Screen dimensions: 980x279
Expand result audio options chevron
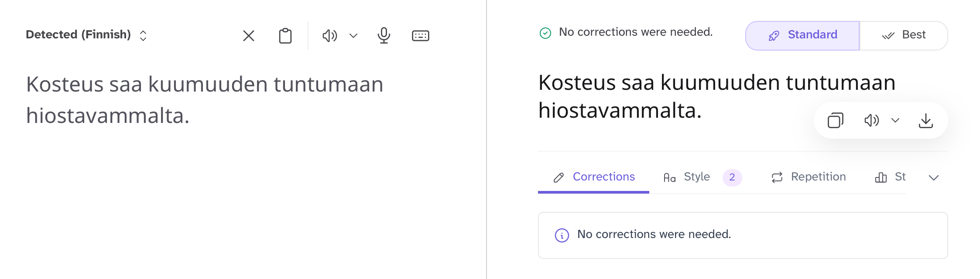point(895,120)
